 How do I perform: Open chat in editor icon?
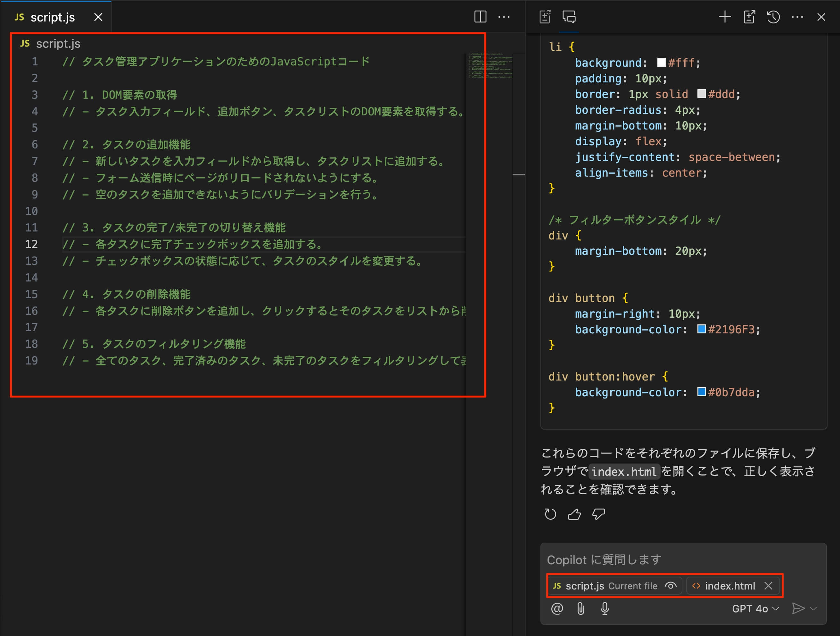click(x=749, y=17)
